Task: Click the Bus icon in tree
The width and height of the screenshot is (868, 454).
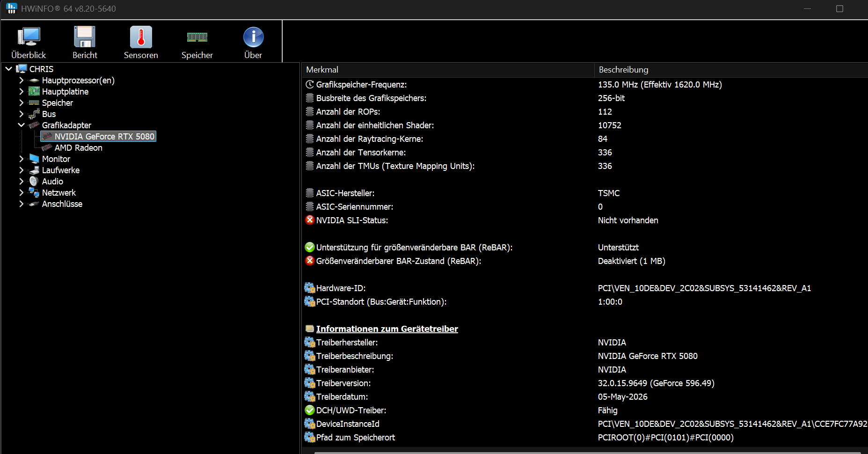Action: click(34, 114)
